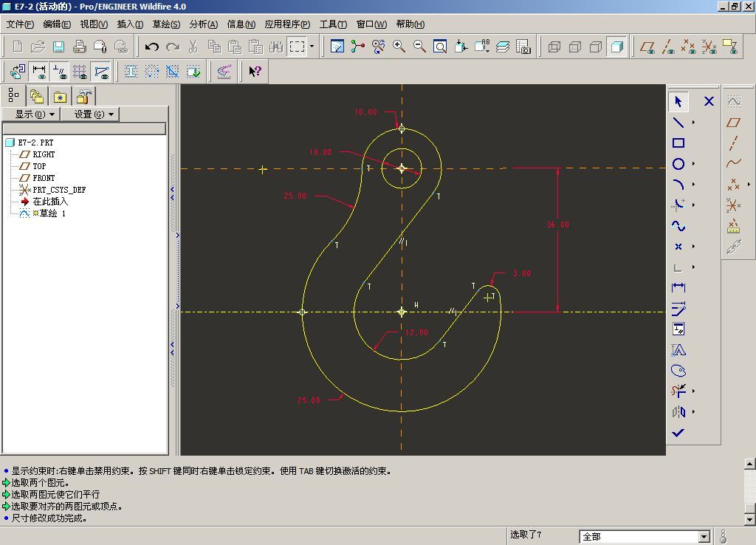The width and height of the screenshot is (756, 545).
Task: Enable the shaded display mode
Action: point(616,47)
